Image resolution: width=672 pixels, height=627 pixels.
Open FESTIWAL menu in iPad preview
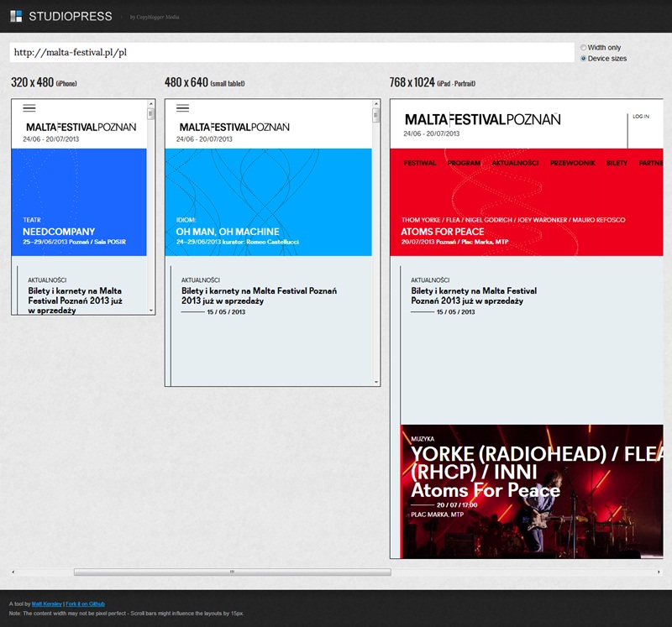click(x=420, y=163)
